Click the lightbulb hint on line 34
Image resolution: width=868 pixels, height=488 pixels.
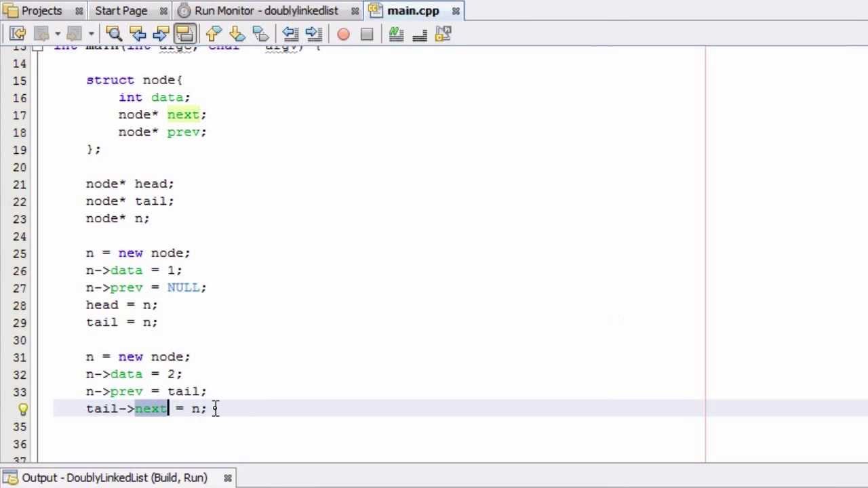click(x=22, y=409)
